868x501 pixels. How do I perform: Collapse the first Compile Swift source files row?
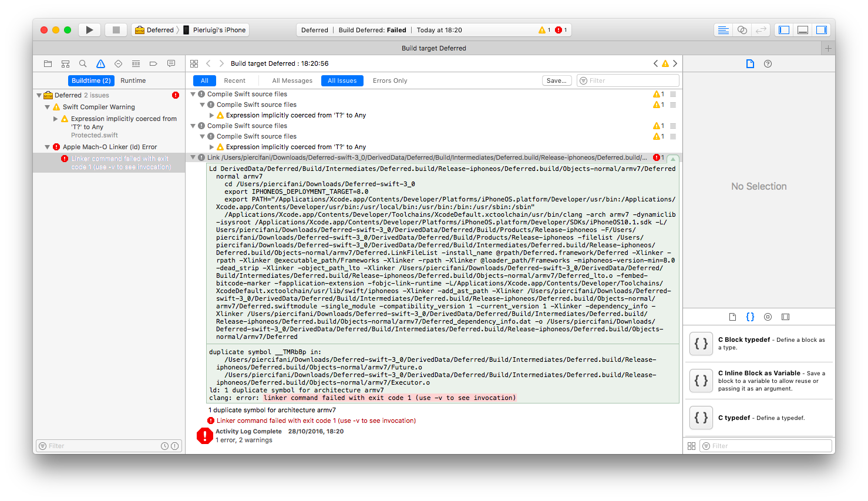(193, 94)
